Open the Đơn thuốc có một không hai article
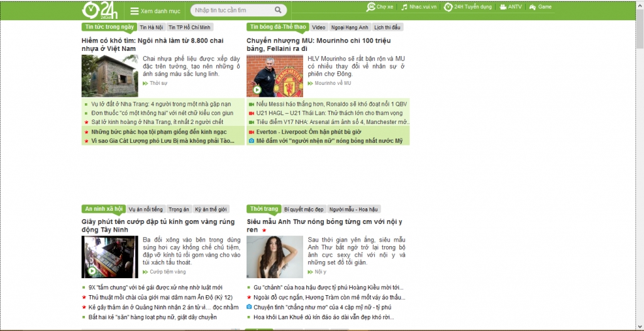644x331 pixels. (x=162, y=113)
